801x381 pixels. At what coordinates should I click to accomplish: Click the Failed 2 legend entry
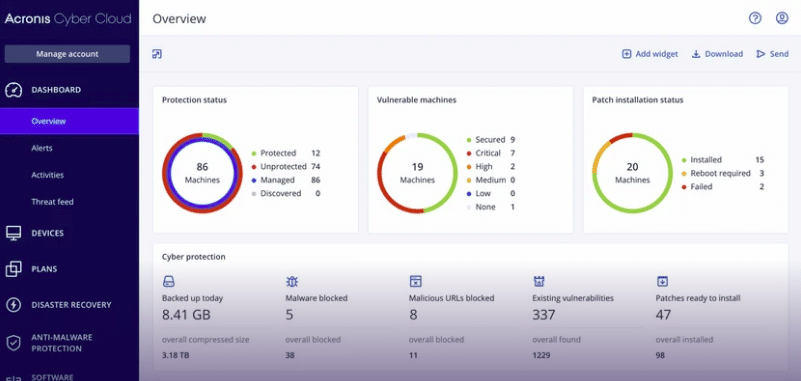click(723, 187)
